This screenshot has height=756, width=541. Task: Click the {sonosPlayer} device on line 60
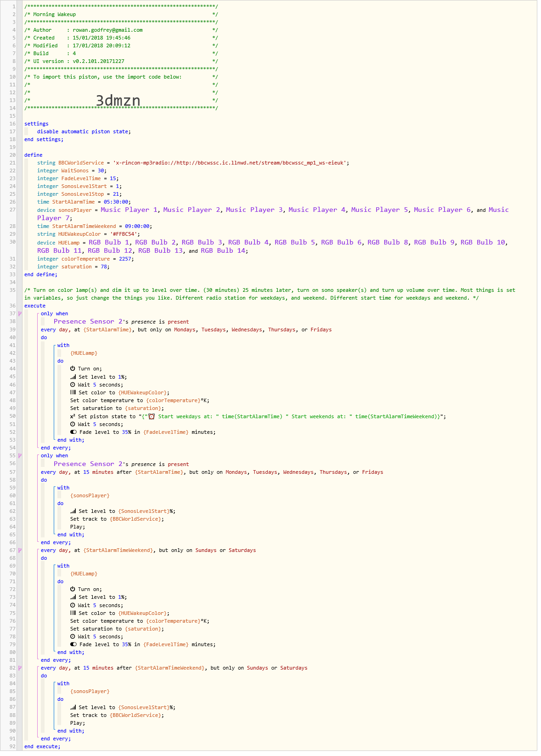pos(90,495)
